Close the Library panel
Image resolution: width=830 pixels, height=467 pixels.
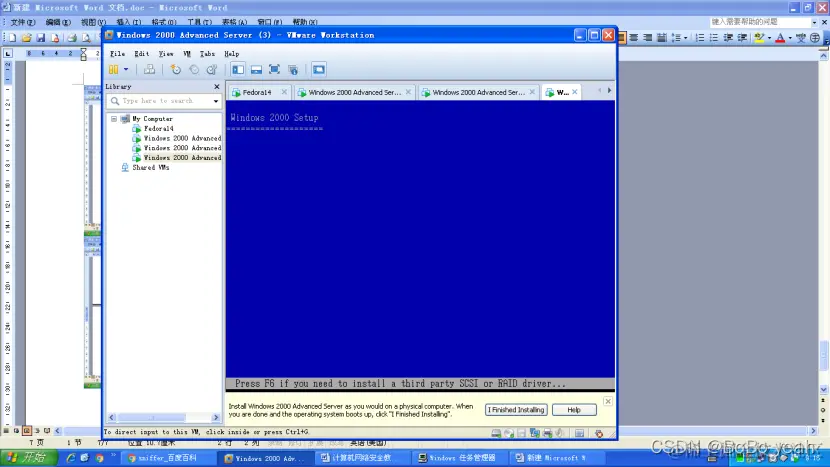pos(216,86)
